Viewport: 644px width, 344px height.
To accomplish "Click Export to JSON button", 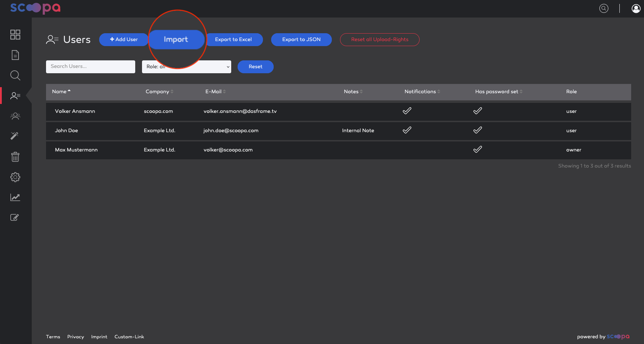I will [x=301, y=39].
